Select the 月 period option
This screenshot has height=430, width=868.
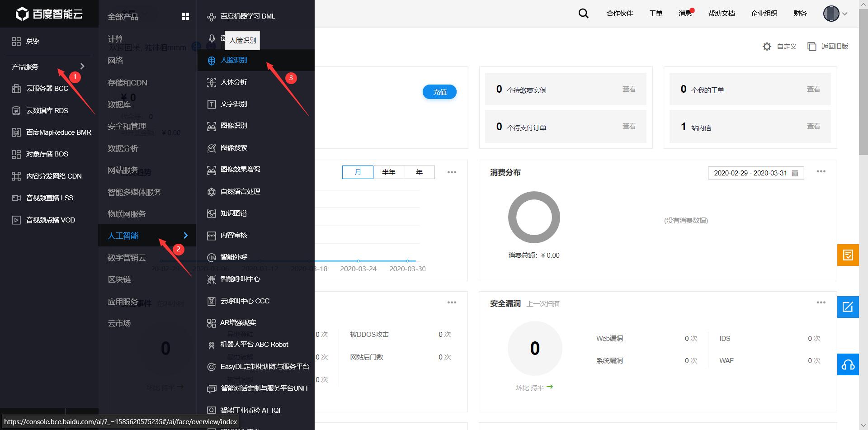pyautogui.click(x=358, y=172)
